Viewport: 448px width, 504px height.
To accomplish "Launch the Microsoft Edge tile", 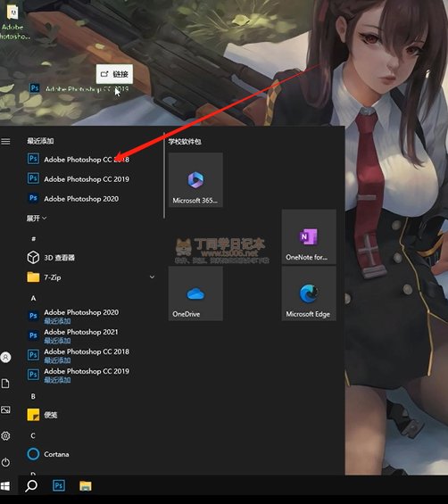I will (309, 293).
